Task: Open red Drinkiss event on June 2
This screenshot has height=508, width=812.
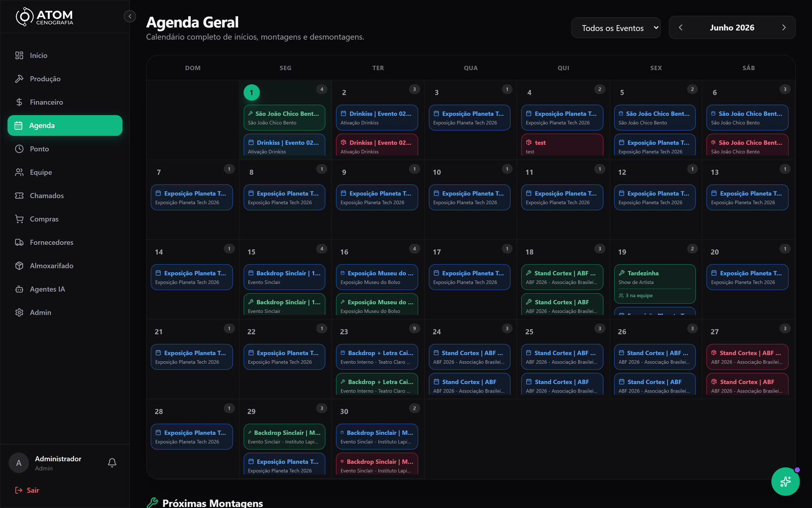Action: pos(377,146)
